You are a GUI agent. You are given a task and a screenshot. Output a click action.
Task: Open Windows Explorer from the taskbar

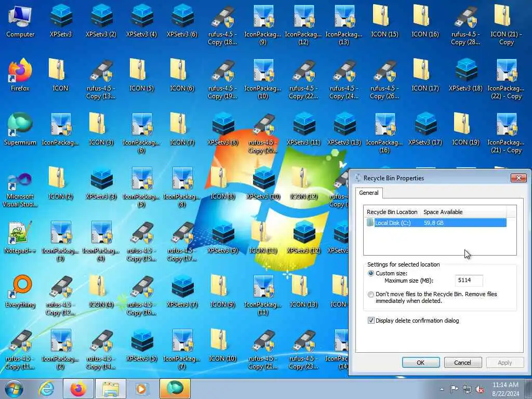click(x=111, y=389)
